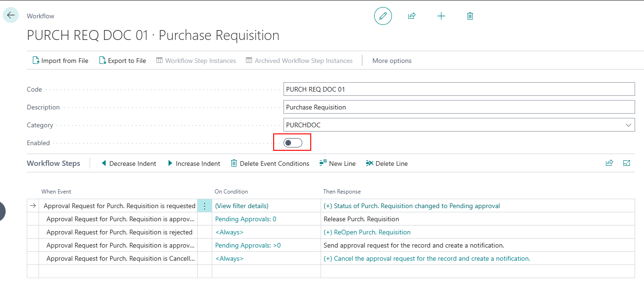Click the trash delete icon in header

click(x=470, y=16)
